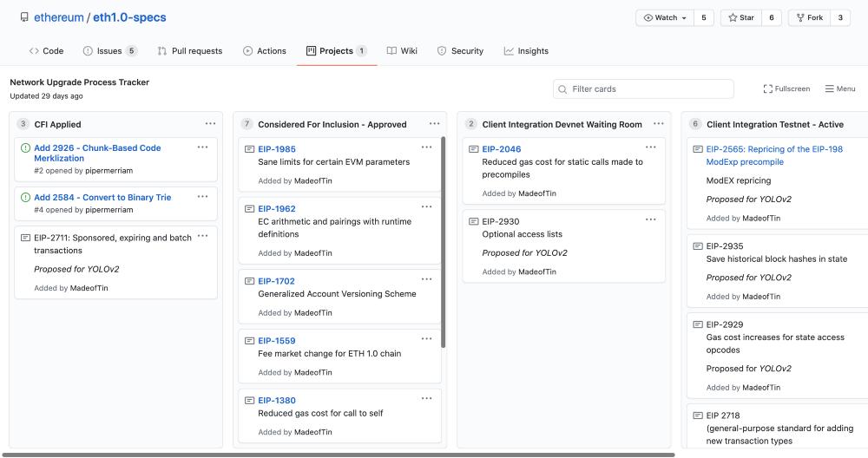The height and width of the screenshot is (458, 868).
Task: Switch to the Code tab
Action: [x=46, y=51]
